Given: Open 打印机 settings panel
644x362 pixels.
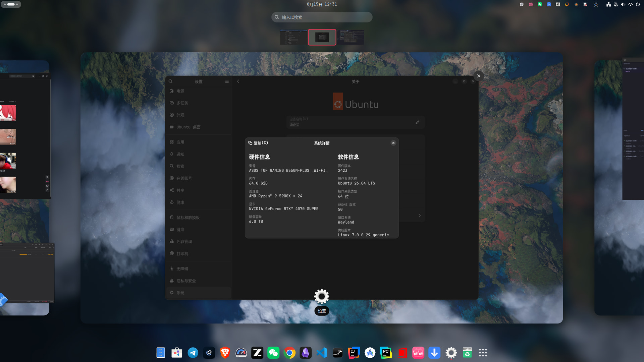Looking at the screenshot, I should coord(199,254).
